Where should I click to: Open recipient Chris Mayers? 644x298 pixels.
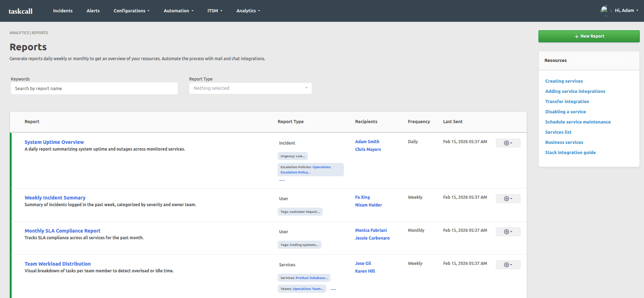[368, 149]
